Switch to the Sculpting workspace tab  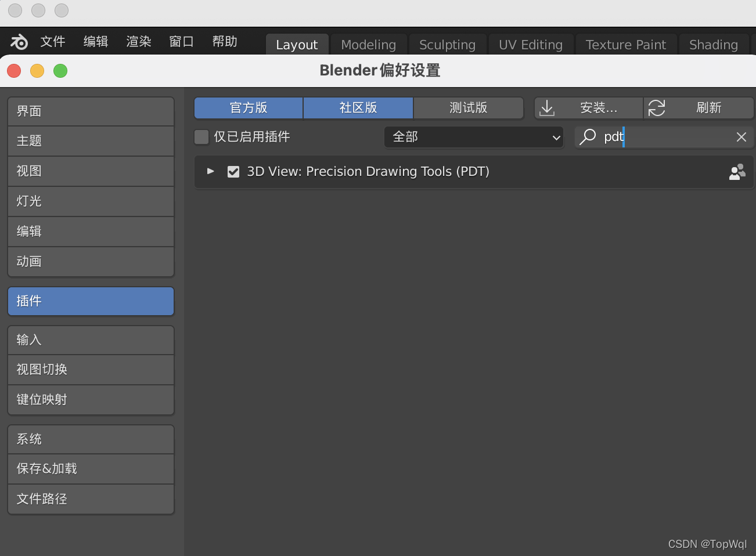click(447, 45)
